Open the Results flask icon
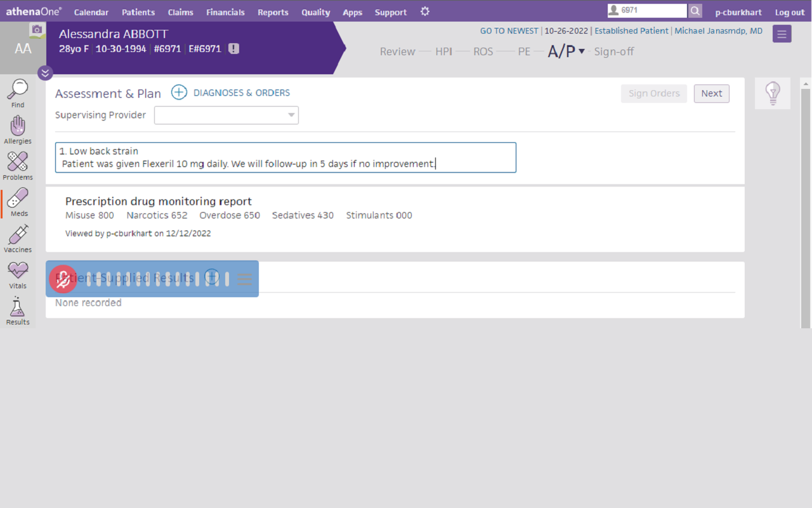812x508 pixels. [x=18, y=308]
